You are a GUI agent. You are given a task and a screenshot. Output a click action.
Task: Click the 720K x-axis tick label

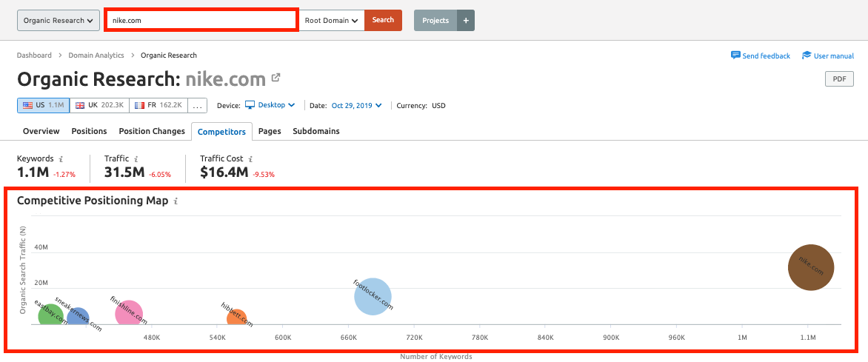pos(414,337)
